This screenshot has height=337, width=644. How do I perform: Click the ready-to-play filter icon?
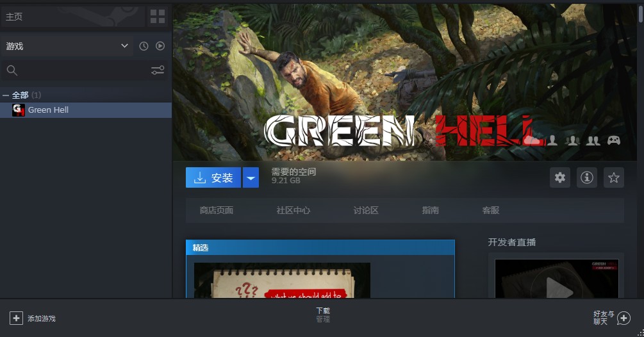click(x=160, y=46)
